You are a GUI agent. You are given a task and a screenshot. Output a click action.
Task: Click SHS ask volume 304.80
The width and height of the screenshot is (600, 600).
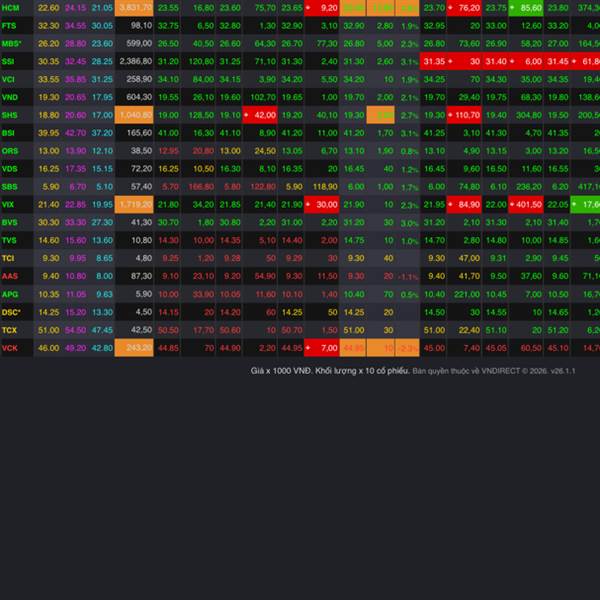pyautogui.click(x=529, y=115)
